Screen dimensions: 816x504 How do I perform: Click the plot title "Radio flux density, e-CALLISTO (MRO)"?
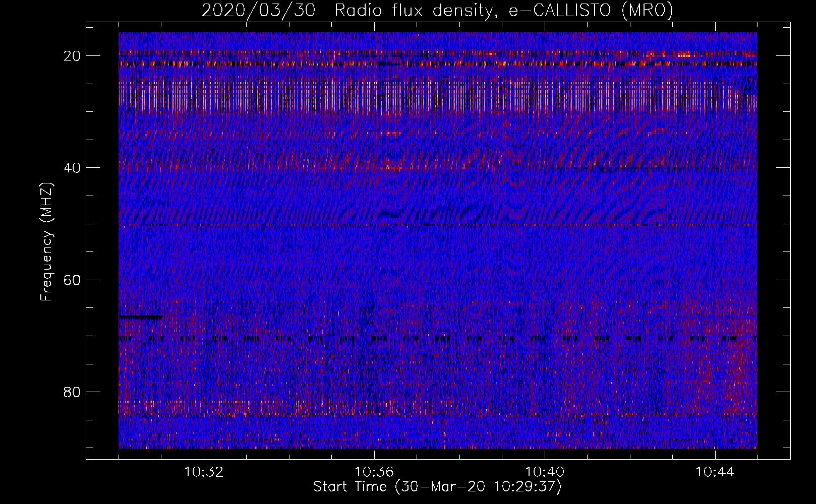(x=504, y=10)
